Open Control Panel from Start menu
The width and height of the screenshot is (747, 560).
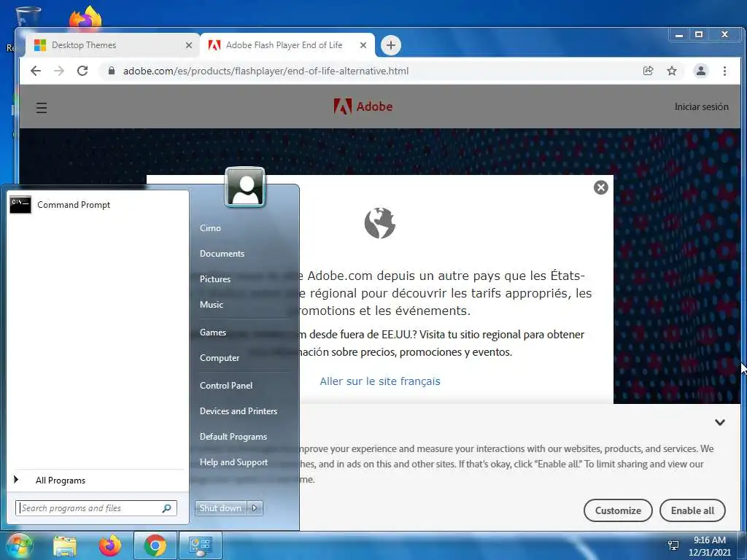(x=226, y=386)
